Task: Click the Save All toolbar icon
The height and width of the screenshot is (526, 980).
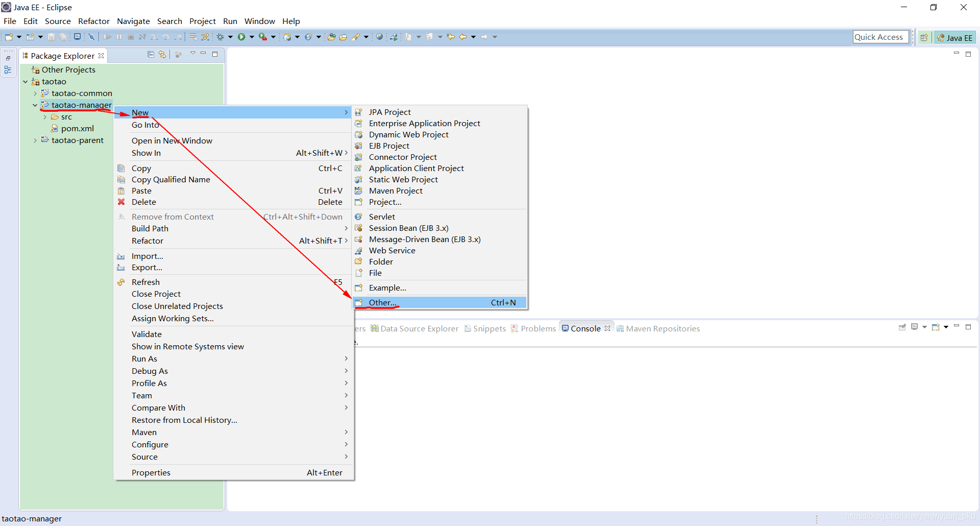Action: [x=63, y=37]
